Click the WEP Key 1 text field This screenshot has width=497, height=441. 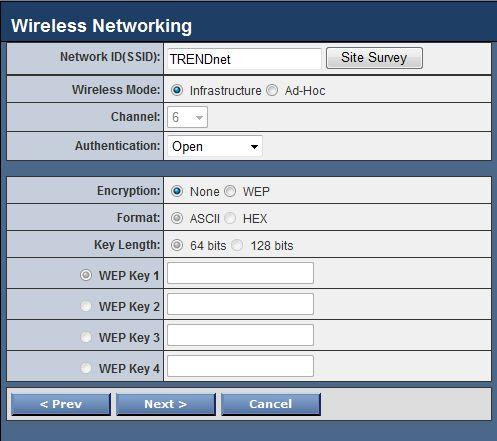click(x=240, y=273)
